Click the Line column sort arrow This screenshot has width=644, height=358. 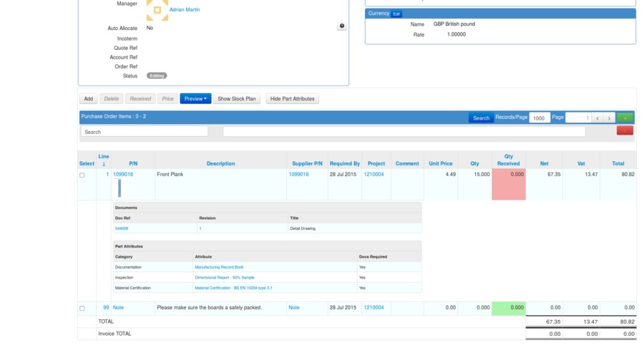(104, 164)
